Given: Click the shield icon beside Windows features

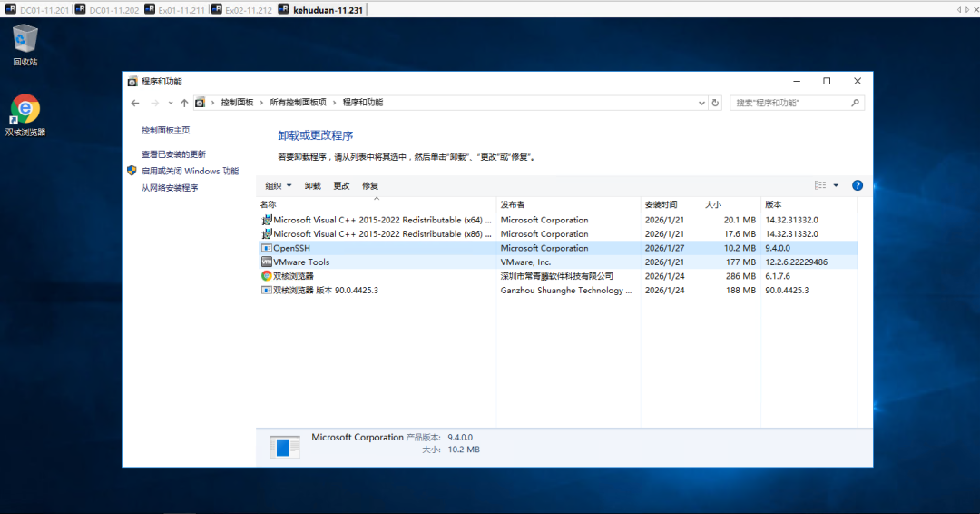Looking at the screenshot, I should click(132, 171).
